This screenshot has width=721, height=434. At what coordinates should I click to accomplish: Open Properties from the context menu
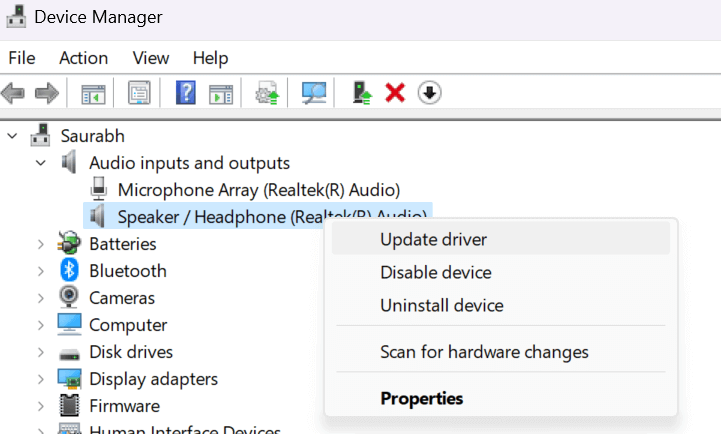click(x=501, y=398)
